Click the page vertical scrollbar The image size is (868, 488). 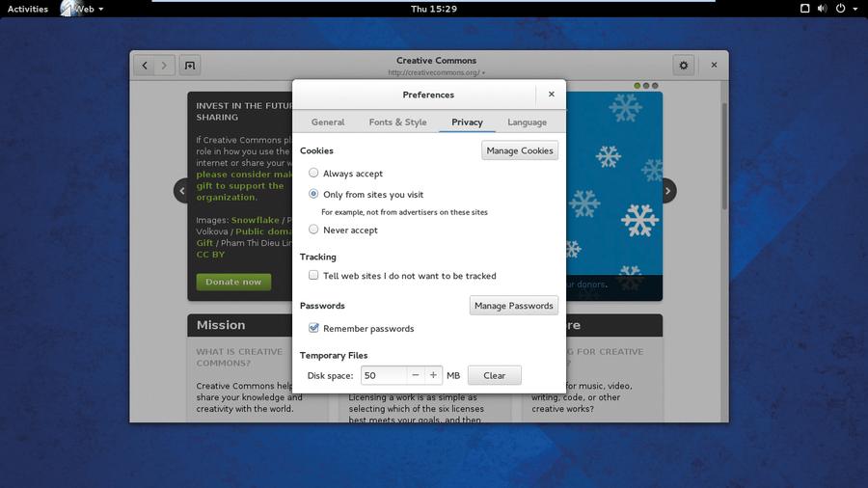click(x=724, y=156)
